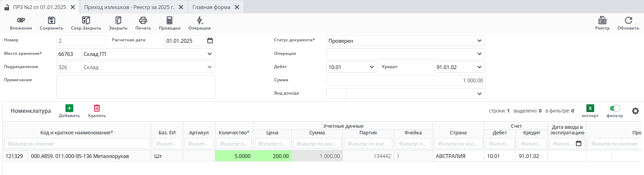Viewport: 644px width, 175px height.
Task: Click the Обновить refresh icon
Action: [x=628, y=20]
